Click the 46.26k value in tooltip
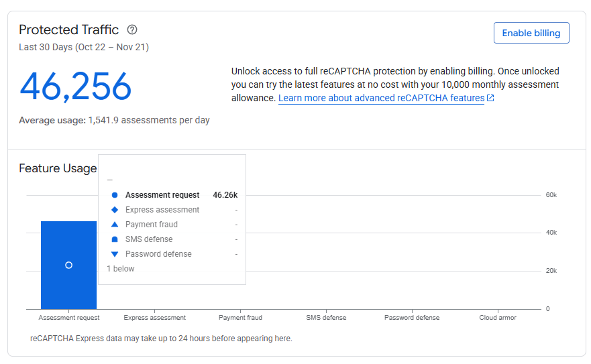Screen dimensions: 591x364 (x=225, y=195)
